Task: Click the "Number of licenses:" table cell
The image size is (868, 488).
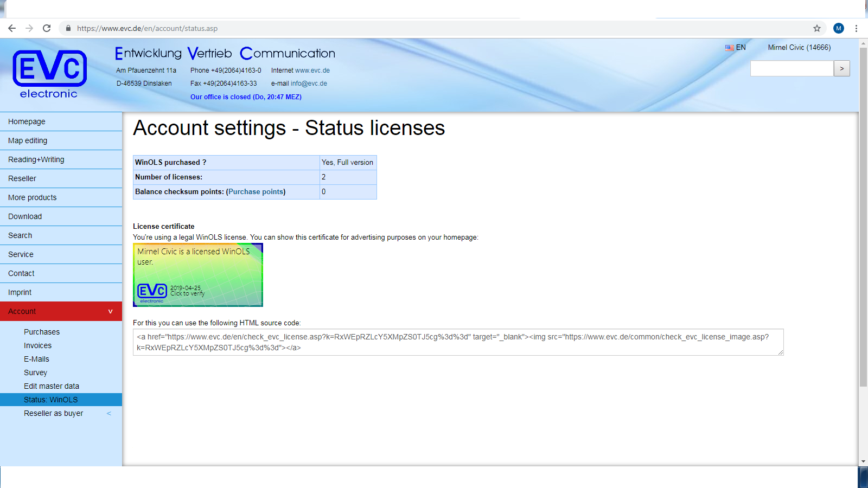Action: click(x=226, y=177)
